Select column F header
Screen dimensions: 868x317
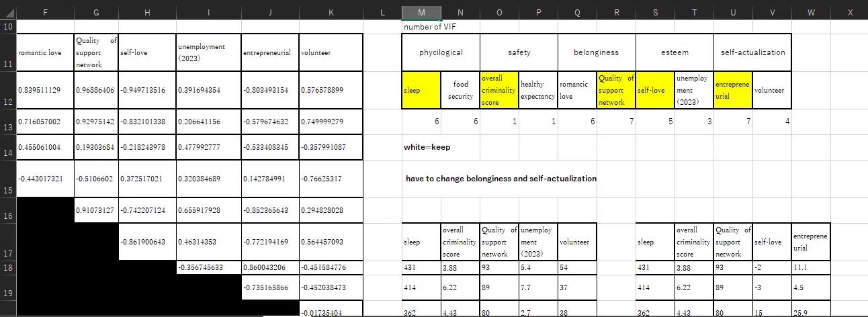[x=44, y=11]
